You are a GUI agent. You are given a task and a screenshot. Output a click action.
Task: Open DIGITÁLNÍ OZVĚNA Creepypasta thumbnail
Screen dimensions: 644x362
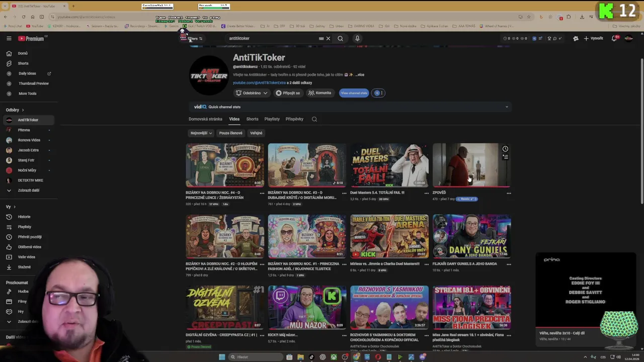click(x=225, y=307)
